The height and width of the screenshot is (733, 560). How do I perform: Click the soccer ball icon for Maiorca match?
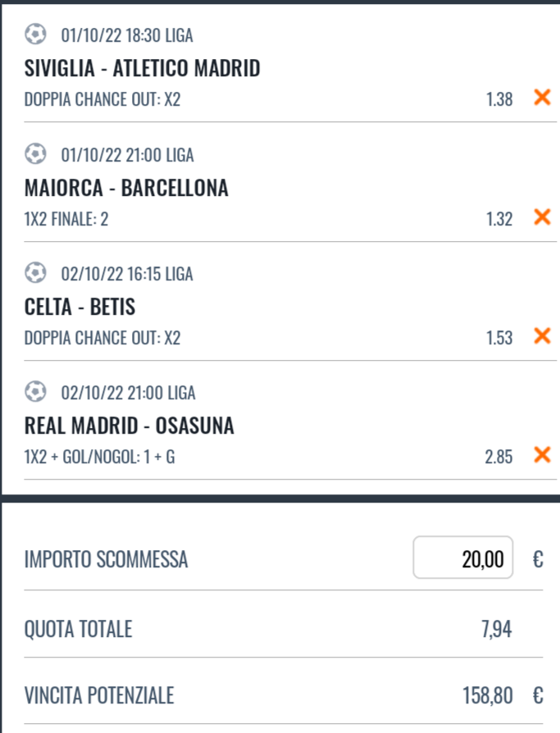(35, 154)
